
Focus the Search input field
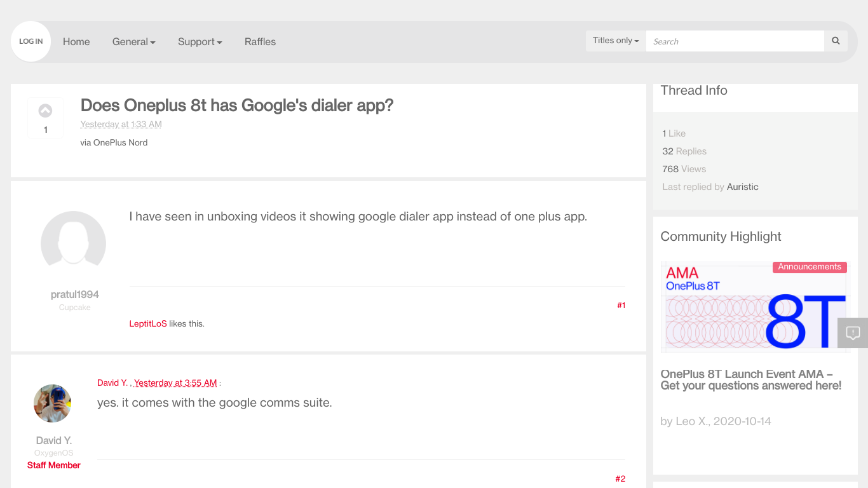pos(735,41)
